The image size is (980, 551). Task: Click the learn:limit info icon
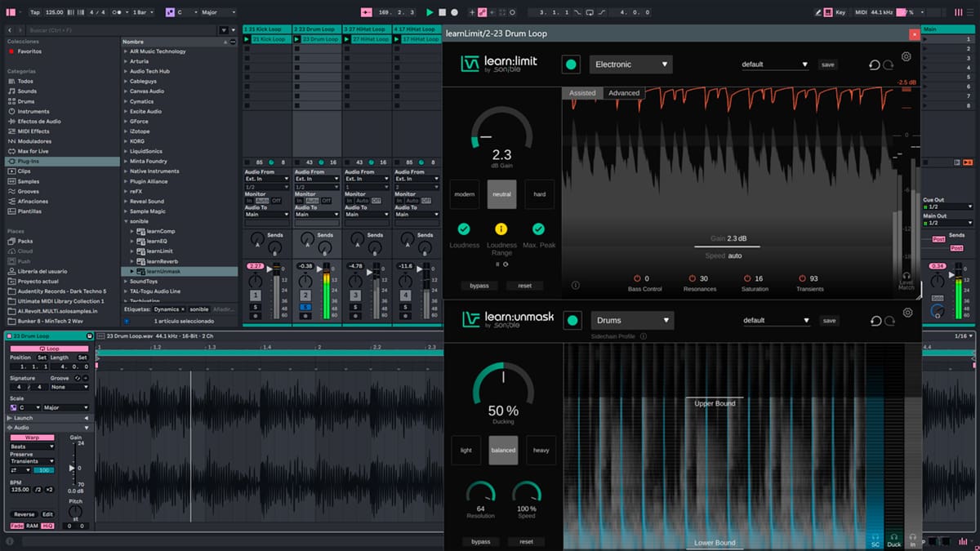(x=576, y=285)
